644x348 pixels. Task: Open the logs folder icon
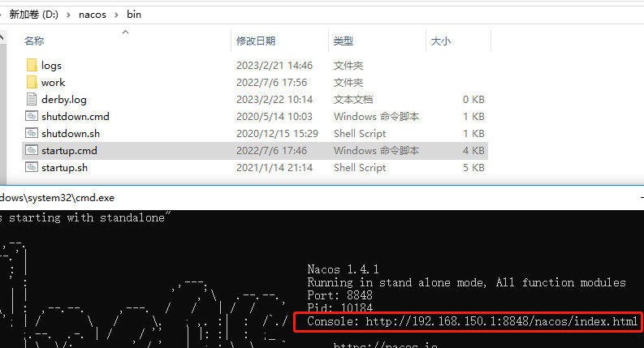pos(32,65)
